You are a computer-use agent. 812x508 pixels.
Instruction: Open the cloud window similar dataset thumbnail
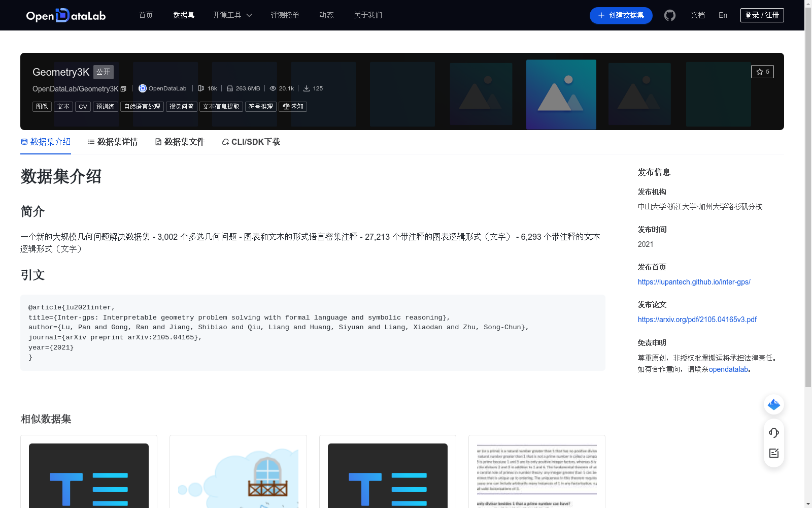[x=238, y=475]
